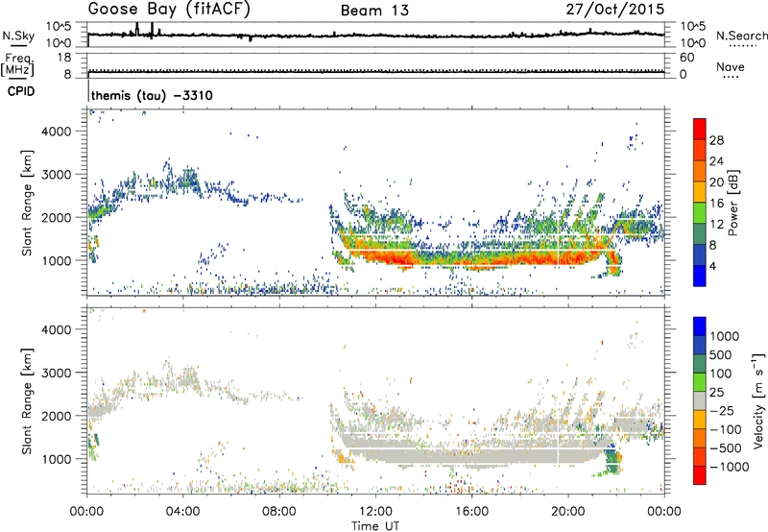The height and width of the screenshot is (532, 768).
Task: Click the "20" value on Power colorbar
Action: click(716, 182)
